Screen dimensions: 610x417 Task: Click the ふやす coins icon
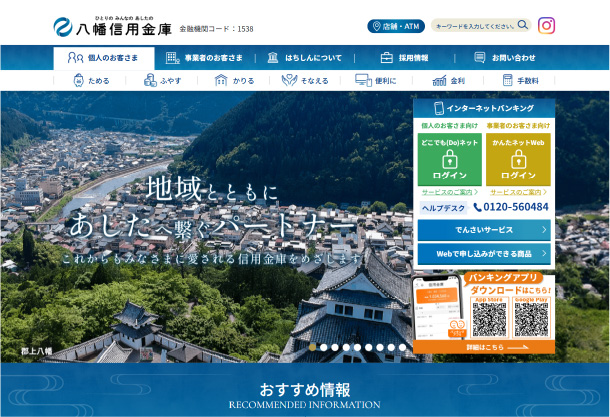(150, 80)
